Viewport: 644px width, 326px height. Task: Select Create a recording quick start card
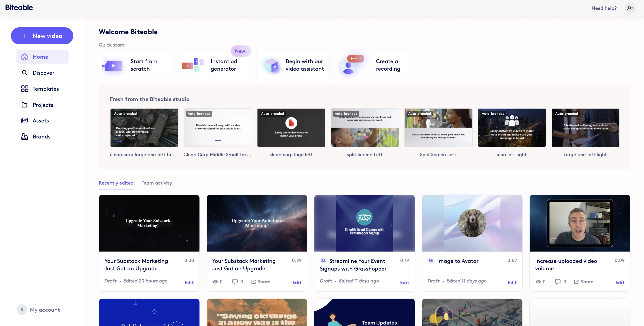[x=371, y=65]
